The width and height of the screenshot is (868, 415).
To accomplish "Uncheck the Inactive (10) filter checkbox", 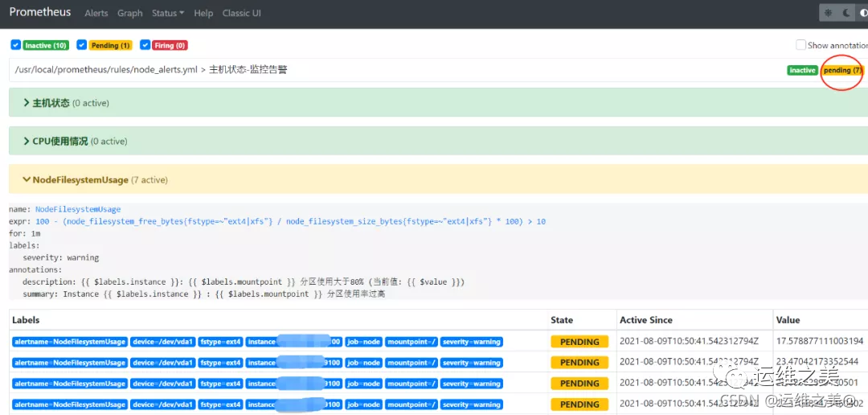I will (x=15, y=45).
